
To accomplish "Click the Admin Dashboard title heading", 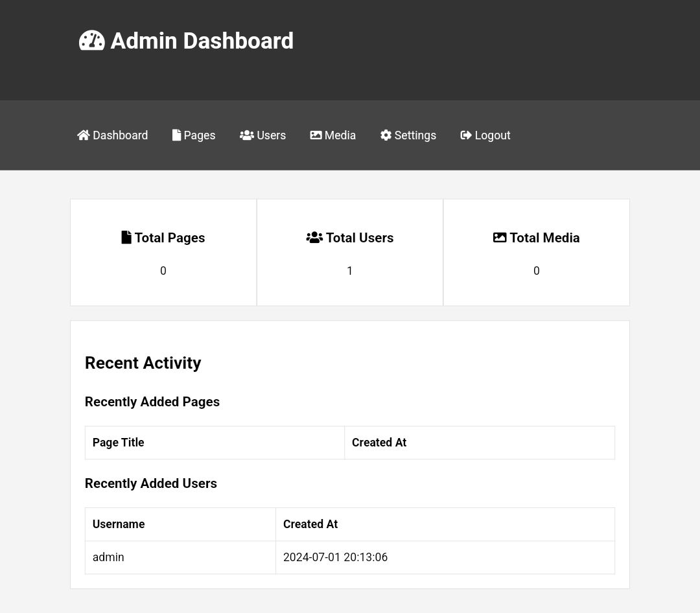I will point(202,41).
